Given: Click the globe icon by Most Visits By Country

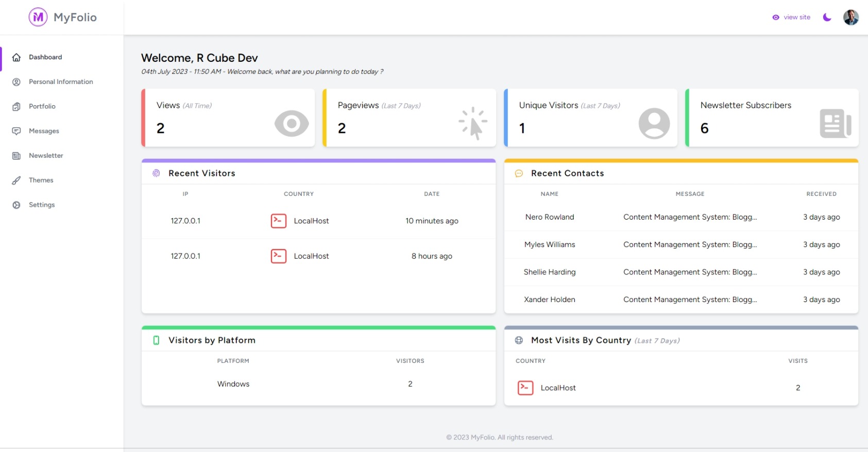Looking at the screenshot, I should point(519,340).
